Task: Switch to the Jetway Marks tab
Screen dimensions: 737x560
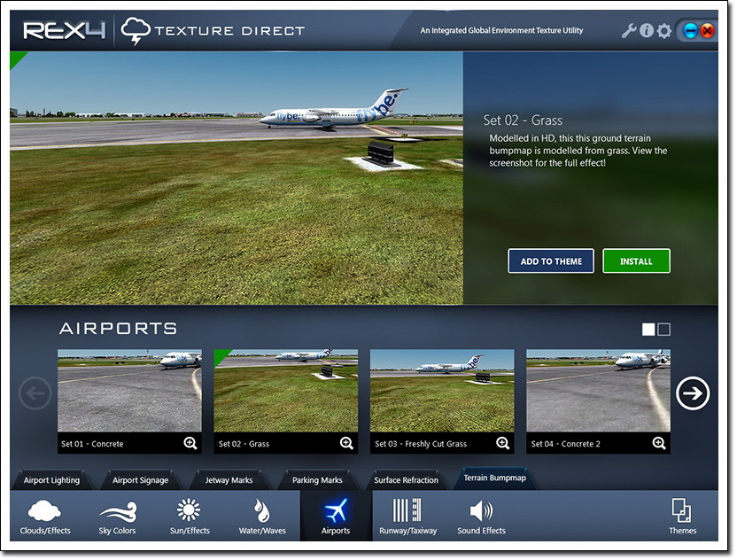Action: pyautogui.click(x=229, y=480)
